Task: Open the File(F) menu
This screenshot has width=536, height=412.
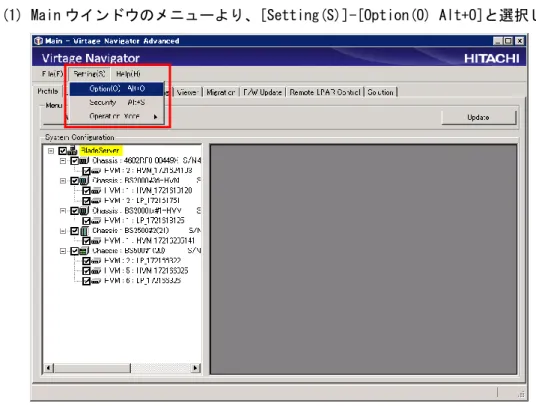Action: (x=52, y=74)
